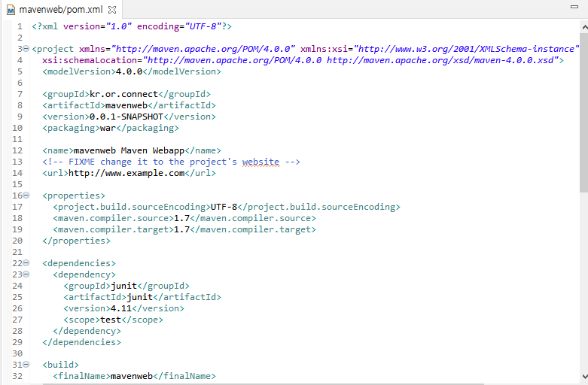Image resolution: width=588 pixels, height=385 pixels.
Task: Click the encoding value "UTF-8" on line 1
Action: click(203, 26)
